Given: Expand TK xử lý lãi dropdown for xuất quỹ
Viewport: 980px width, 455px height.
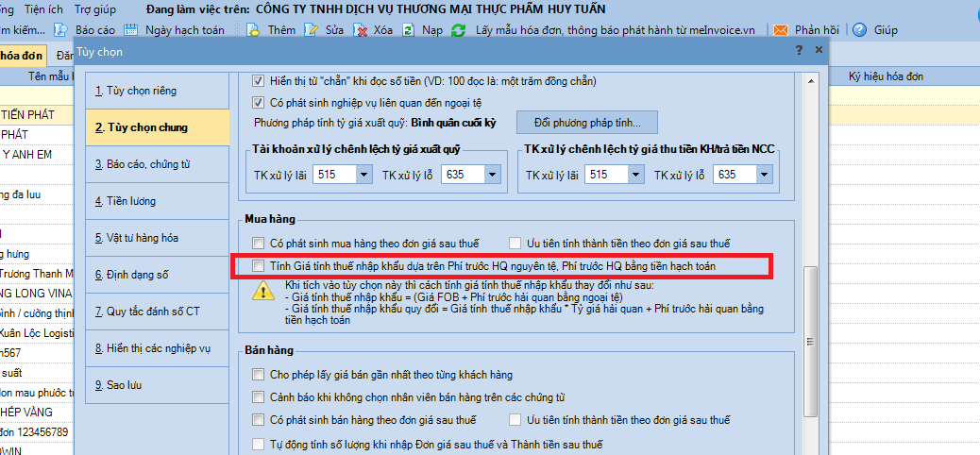Looking at the screenshot, I should tap(363, 175).
